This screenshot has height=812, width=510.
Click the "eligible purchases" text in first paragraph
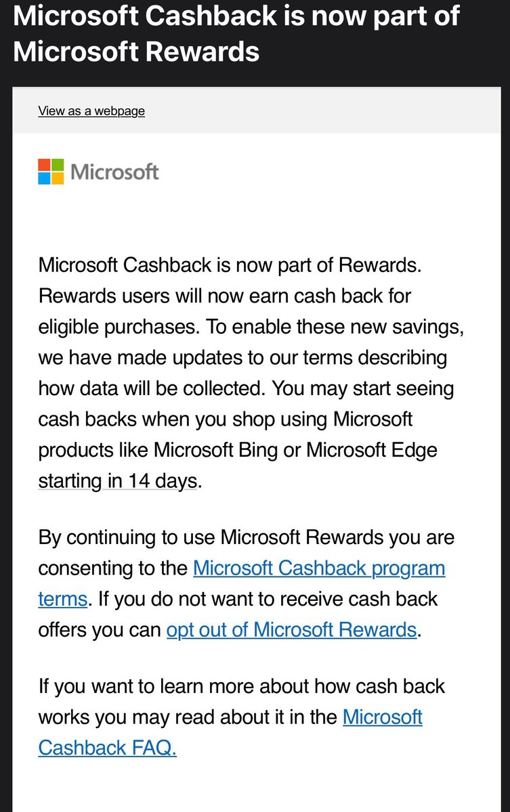[116, 327]
